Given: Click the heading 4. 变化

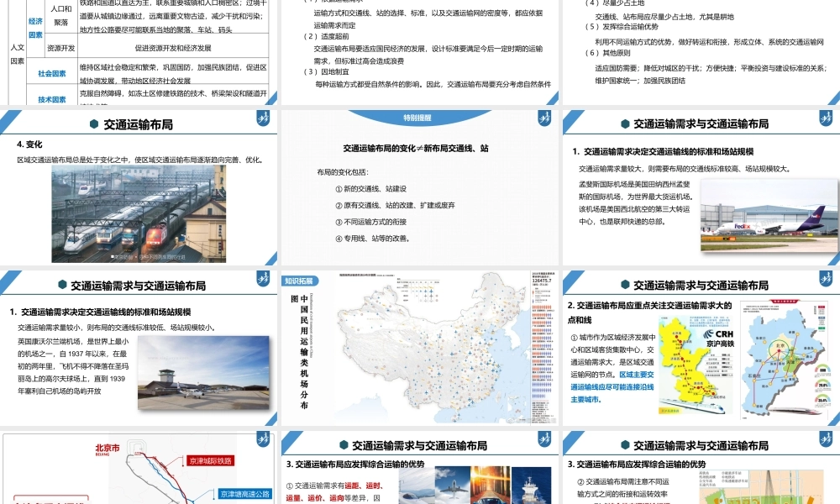Looking at the screenshot, I should (x=29, y=144).
